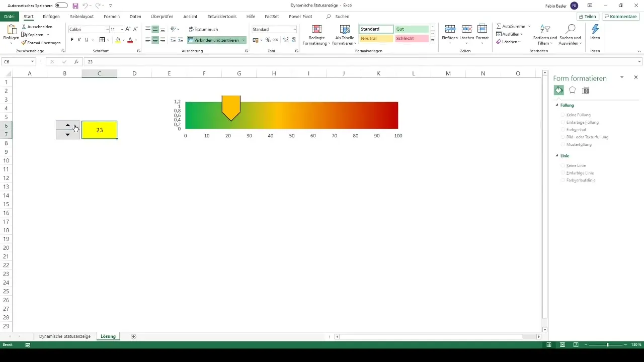Click Format übertragen paintbrush
This screenshot has height=362, width=644.
tap(24, 43)
